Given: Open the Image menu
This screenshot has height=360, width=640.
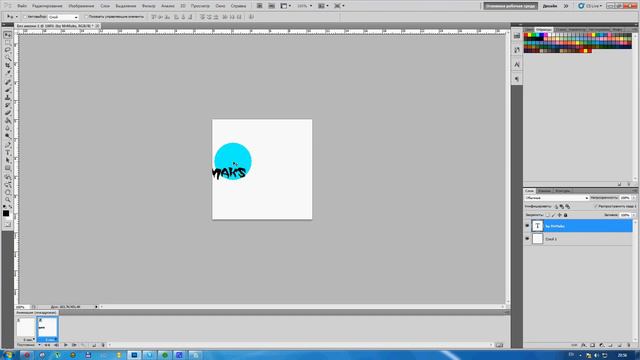Looking at the screenshot, I should [x=81, y=6].
